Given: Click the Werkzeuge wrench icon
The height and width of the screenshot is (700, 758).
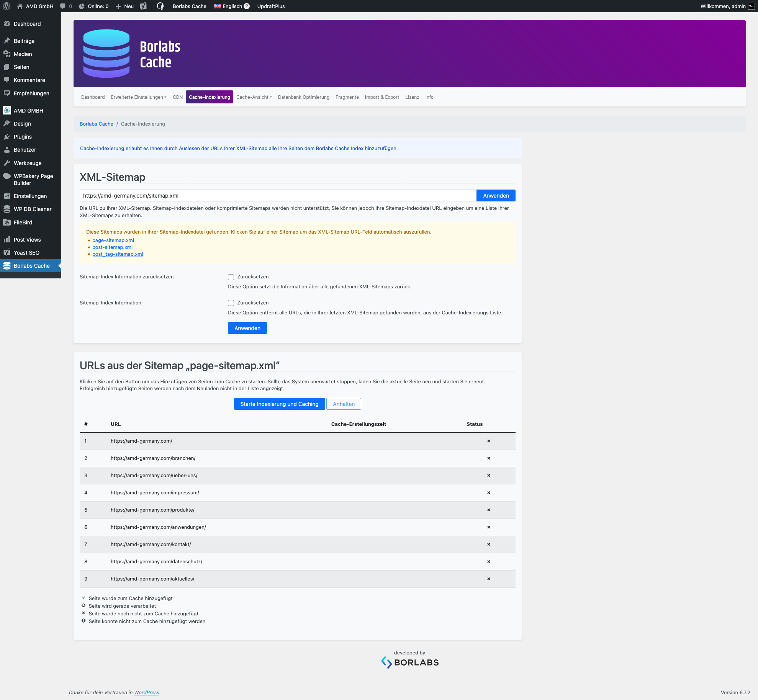Looking at the screenshot, I should (x=7, y=163).
